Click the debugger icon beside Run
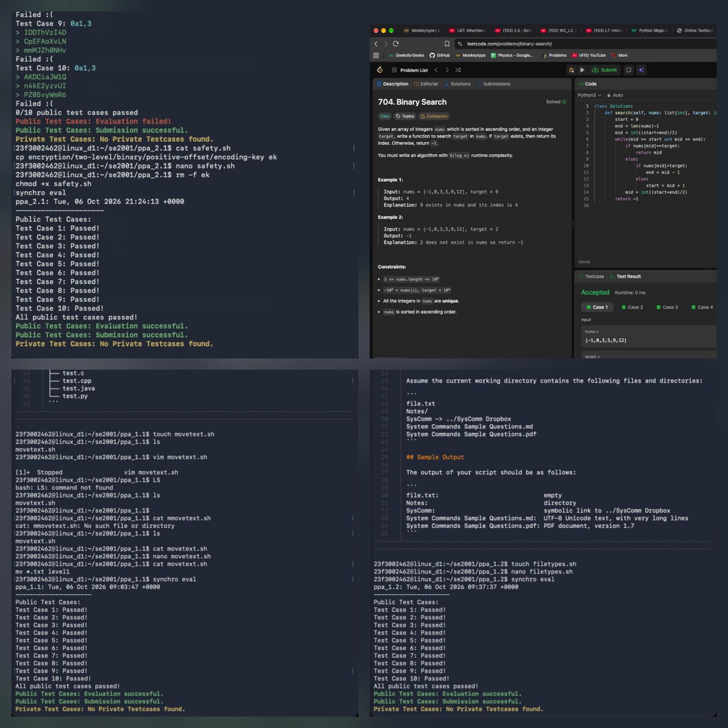Image resolution: width=728 pixels, height=728 pixels. 571,70
